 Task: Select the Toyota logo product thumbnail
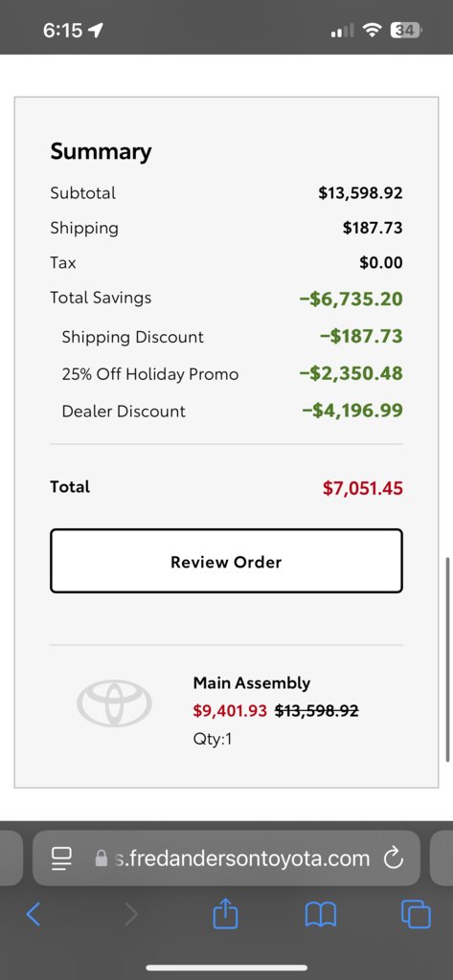tap(115, 703)
